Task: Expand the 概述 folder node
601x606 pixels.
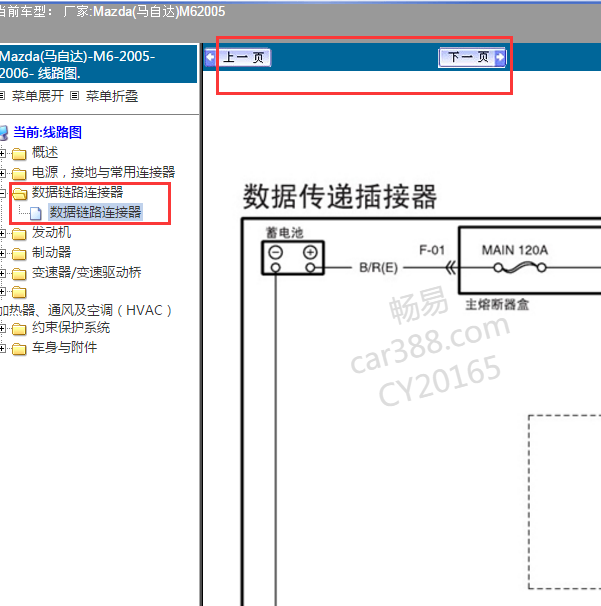Action: click(x=2, y=153)
